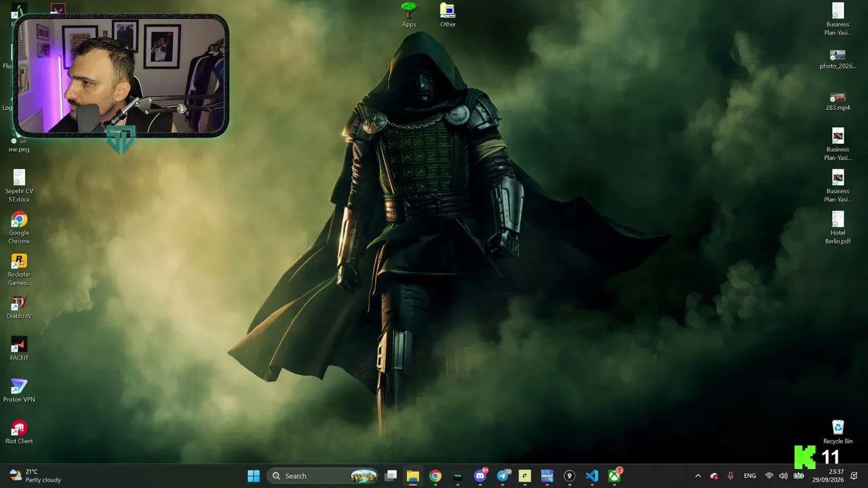Open Telegram from the taskbar
This screenshot has height=488, width=868.
point(502,476)
